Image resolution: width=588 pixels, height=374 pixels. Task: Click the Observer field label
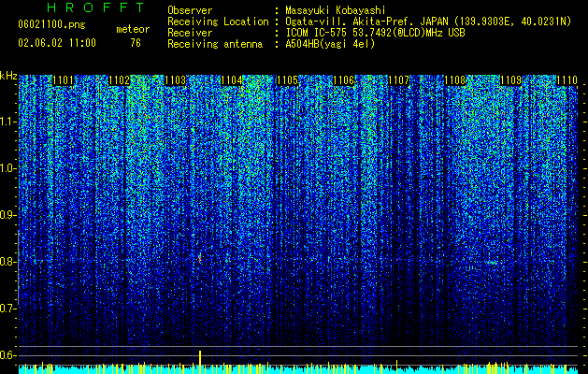(190, 10)
